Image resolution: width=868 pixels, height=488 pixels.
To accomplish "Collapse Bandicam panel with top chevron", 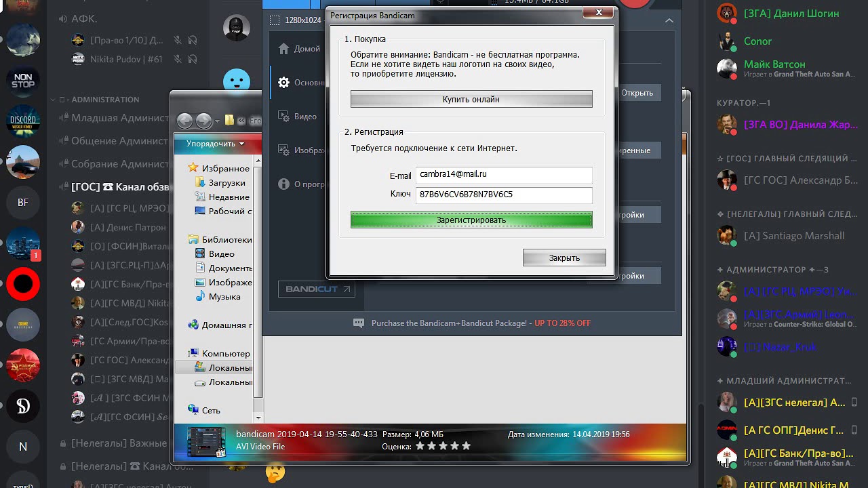I will pyautogui.click(x=669, y=20).
